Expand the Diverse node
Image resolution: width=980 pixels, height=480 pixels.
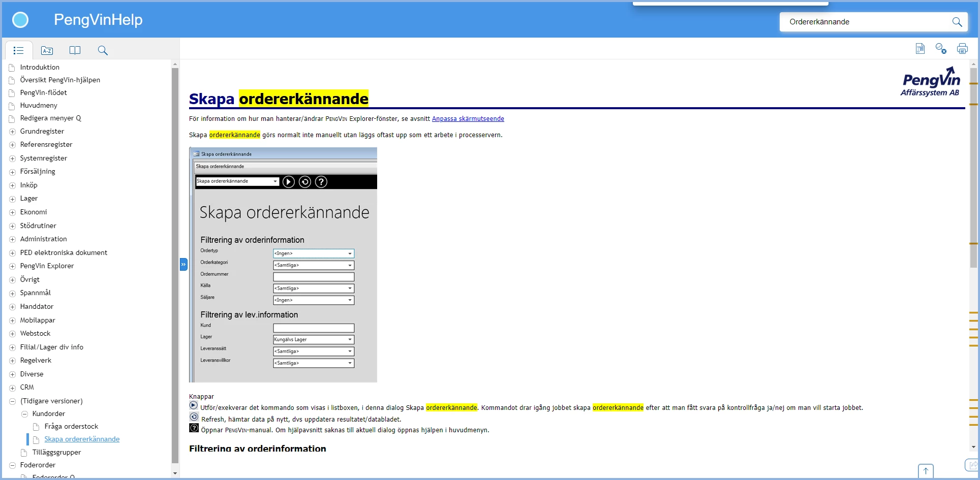tap(13, 374)
